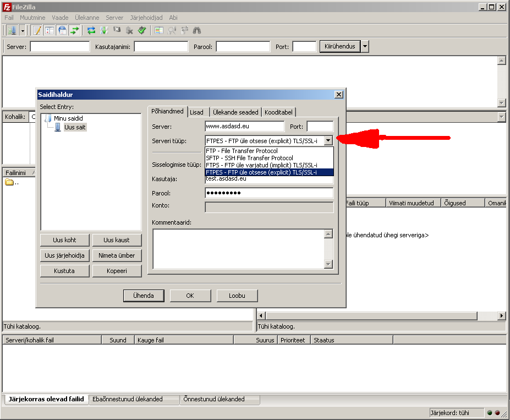Toggle the transfer queue display icon

click(74, 31)
